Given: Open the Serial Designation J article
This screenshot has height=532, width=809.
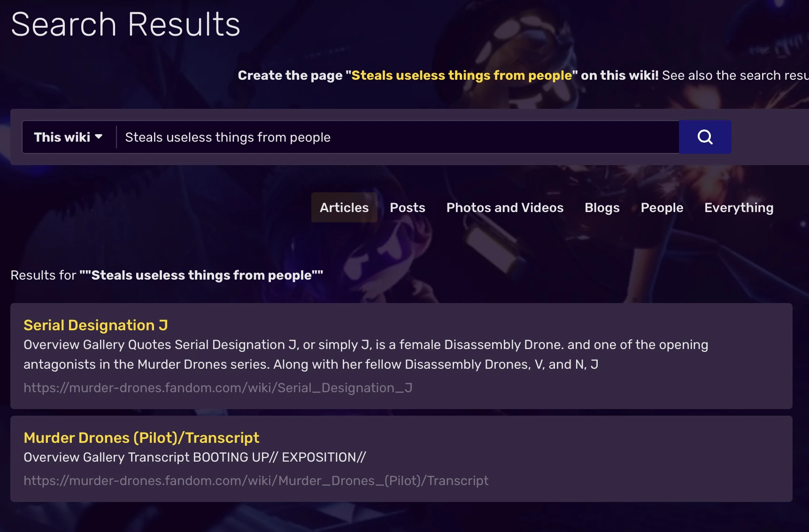Looking at the screenshot, I should pos(96,325).
